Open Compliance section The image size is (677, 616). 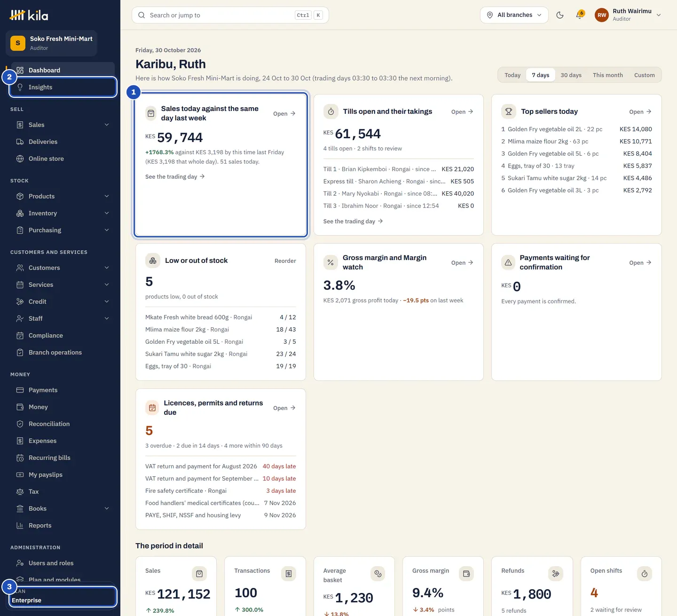point(63,335)
